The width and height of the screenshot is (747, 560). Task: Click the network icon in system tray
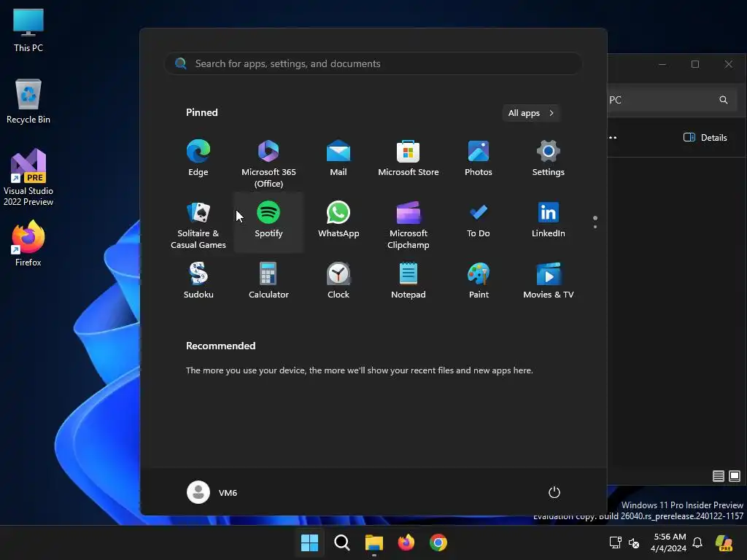[x=616, y=542]
